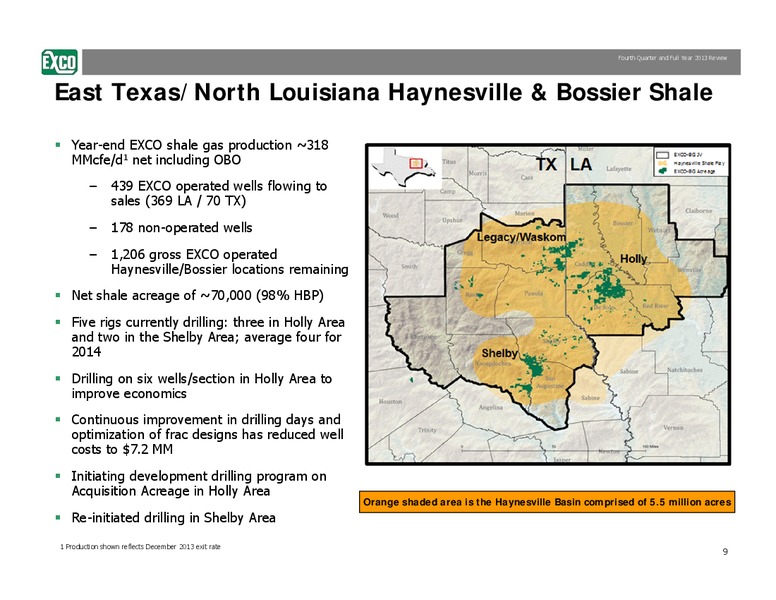
Task: Click the footnote 'Production shown reflects December 2013'
Action: pyautogui.click(x=141, y=547)
